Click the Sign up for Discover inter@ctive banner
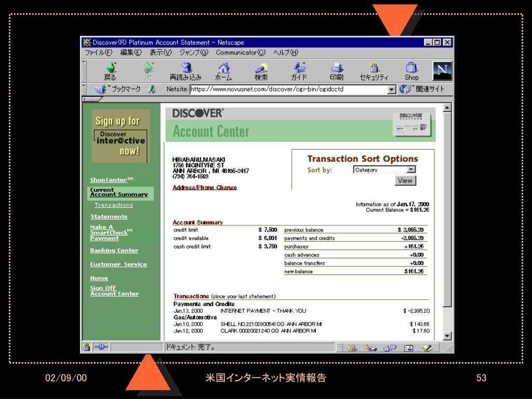 (x=121, y=136)
